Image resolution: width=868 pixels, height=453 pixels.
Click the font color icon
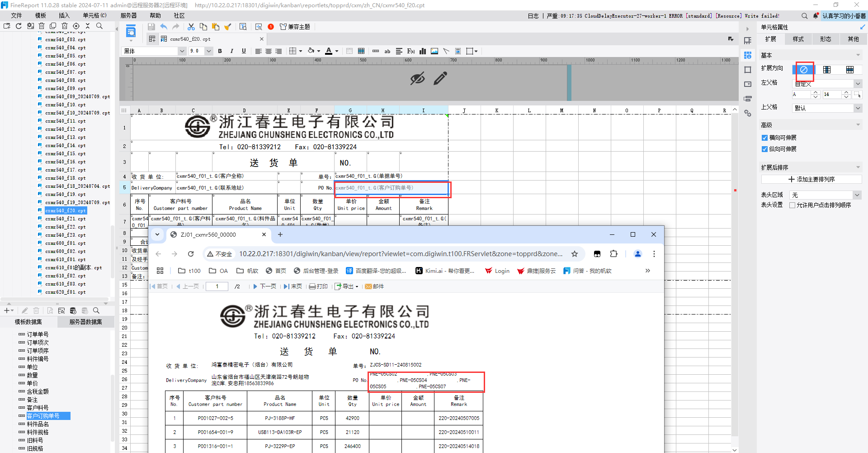pyautogui.click(x=329, y=51)
